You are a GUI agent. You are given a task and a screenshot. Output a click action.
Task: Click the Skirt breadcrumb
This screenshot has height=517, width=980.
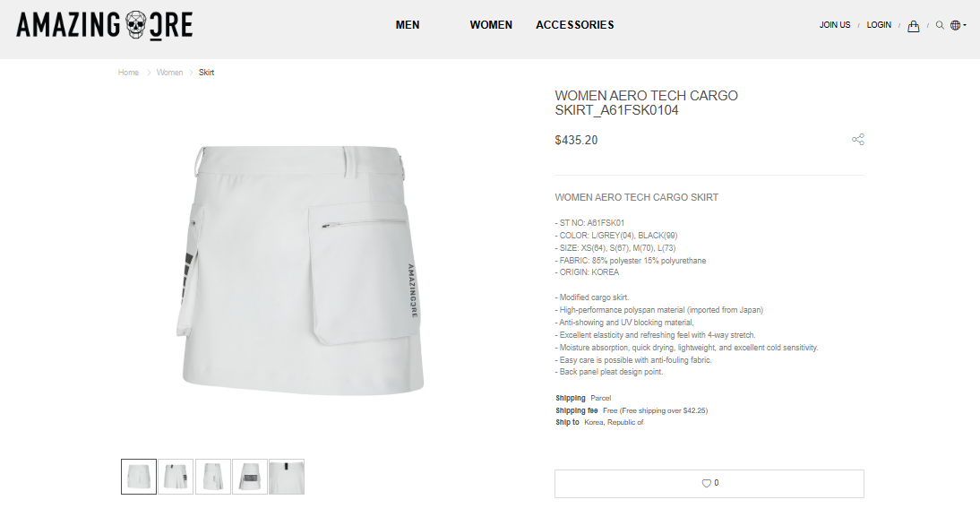click(x=206, y=73)
